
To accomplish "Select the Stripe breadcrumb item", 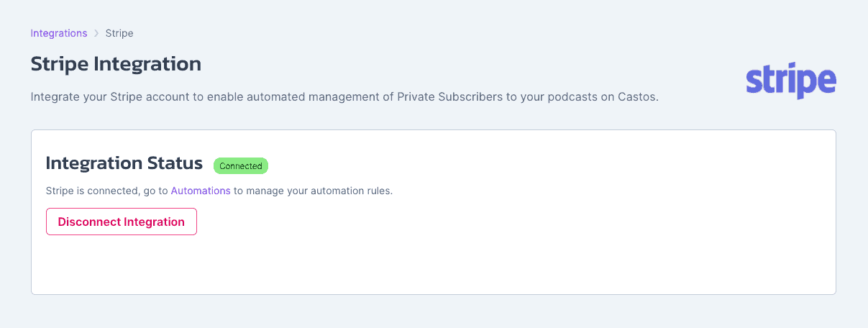I will 119,33.
